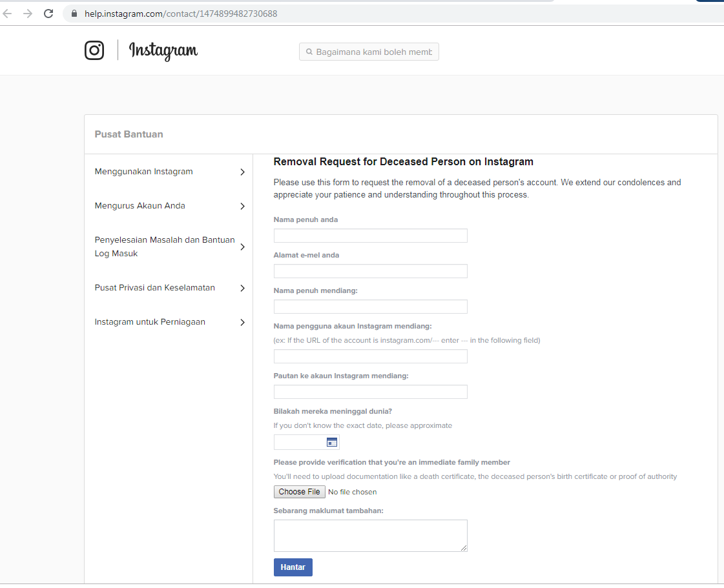Open Penyelesaian Masalah dan Bantuan Log Masuk

pos(165,247)
